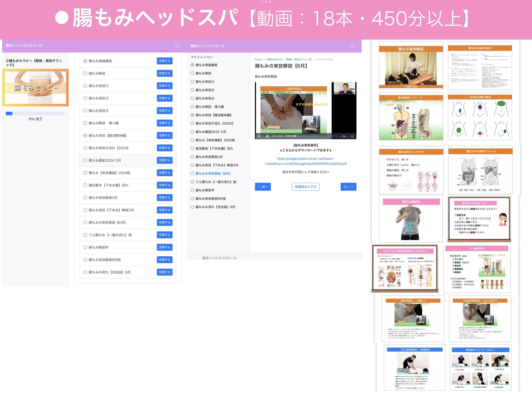Screen dimensions: 532x396
Task: Open the PDF download link for 腸もみ実技資料
Action: (x=305, y=161)
